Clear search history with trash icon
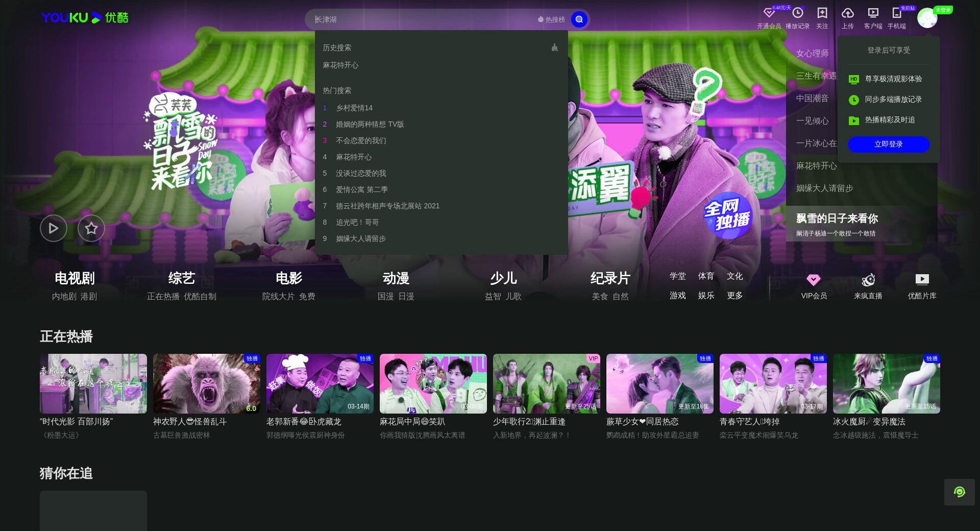Screen dimensions: 980x531 554,47
